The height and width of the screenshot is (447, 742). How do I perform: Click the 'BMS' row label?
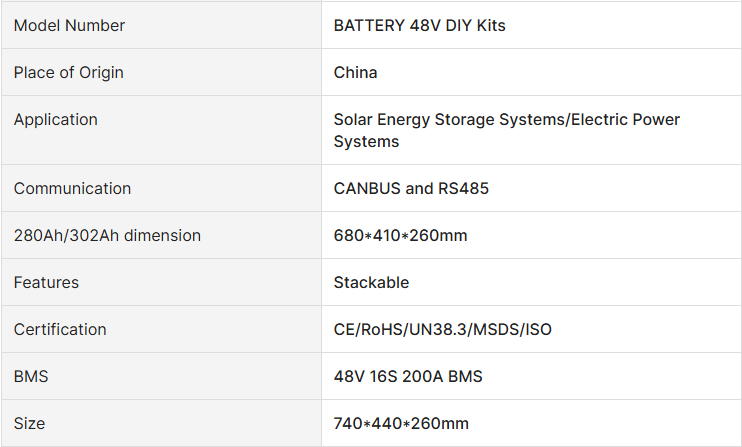pos(31,377)
